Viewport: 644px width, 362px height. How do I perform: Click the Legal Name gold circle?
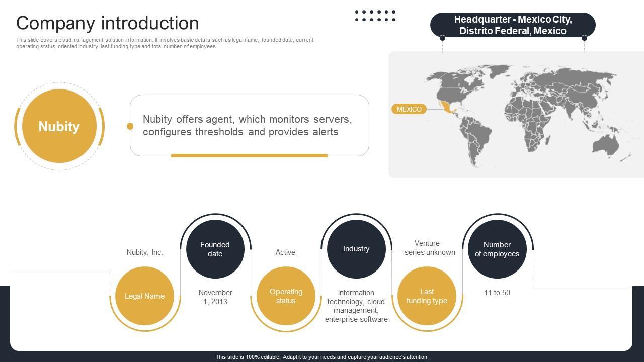(144, 296)
